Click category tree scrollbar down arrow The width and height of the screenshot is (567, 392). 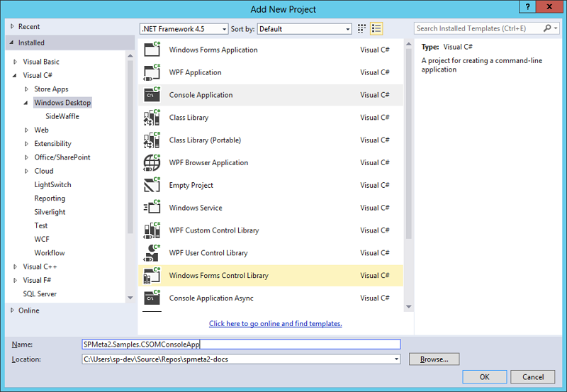click(x=130, y=298)
